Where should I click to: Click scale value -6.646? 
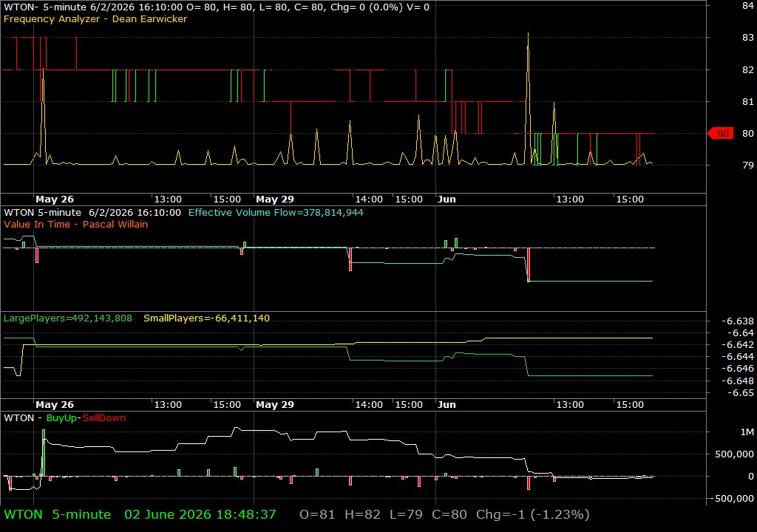(737, 369)
